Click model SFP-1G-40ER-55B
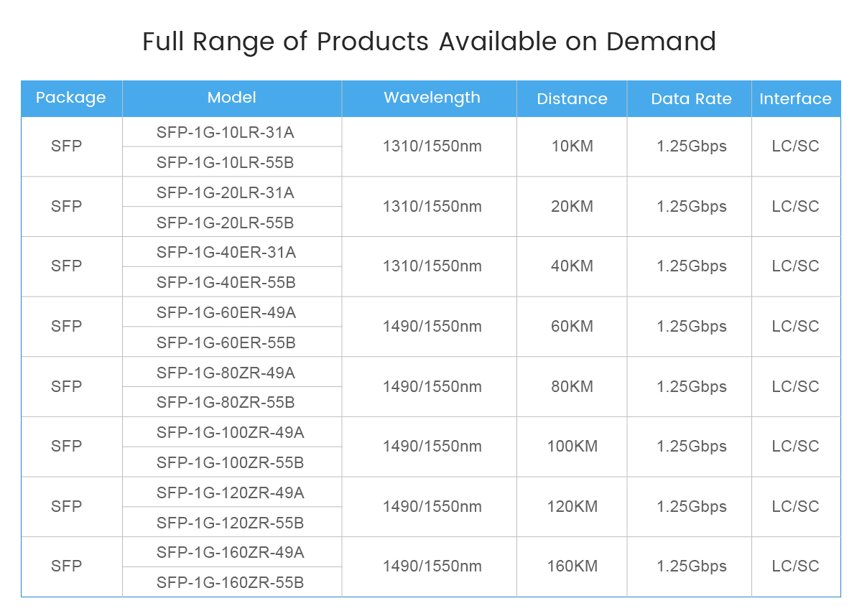Viewport: 862px width, 616px height. coord(226,283)
